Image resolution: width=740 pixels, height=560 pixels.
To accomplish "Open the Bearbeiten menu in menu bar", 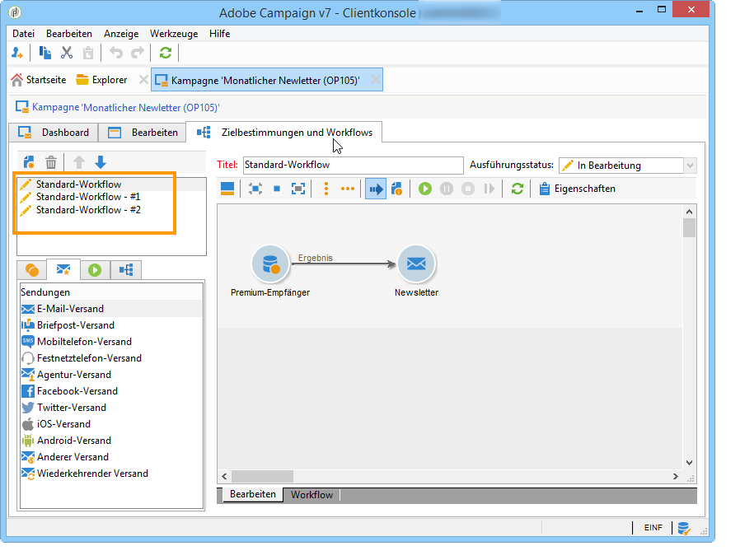I will click(69, 34).
